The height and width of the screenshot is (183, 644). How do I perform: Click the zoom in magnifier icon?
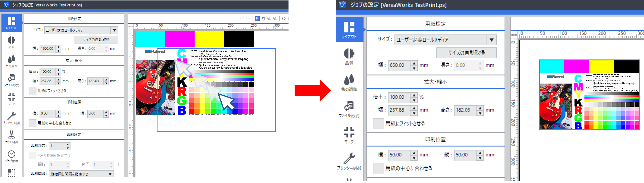coord(269,19)
